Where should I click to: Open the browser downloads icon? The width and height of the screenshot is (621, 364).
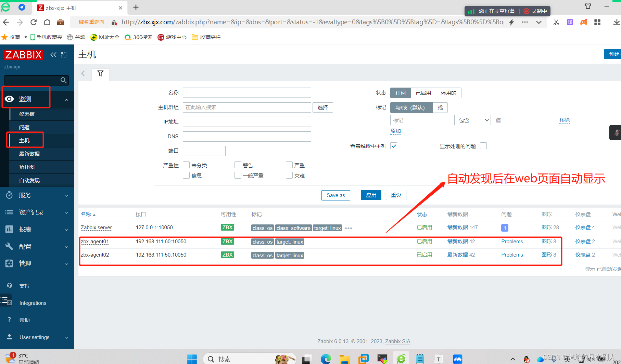tap(617, 22)
